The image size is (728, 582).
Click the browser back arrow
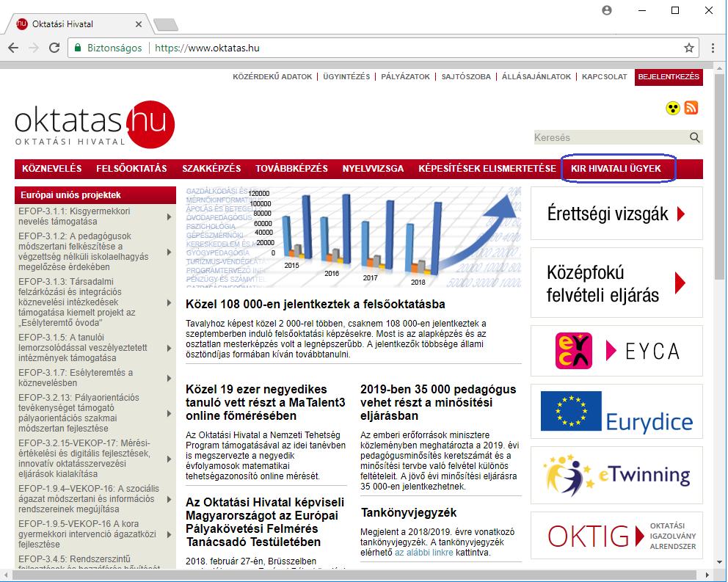click(13, 48)
